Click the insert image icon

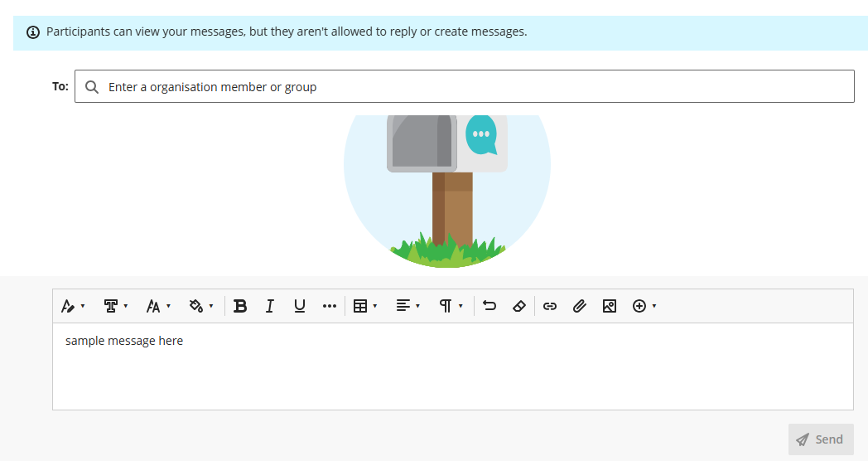610,306
